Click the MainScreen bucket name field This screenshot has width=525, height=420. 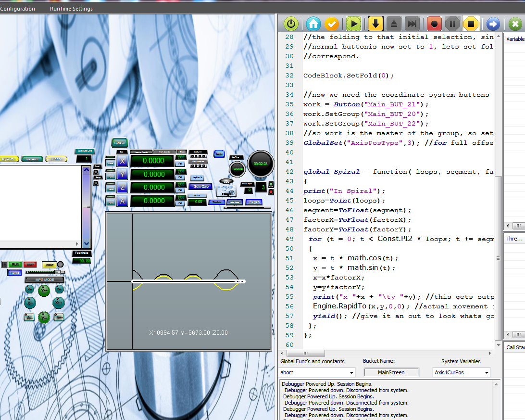pyautogui.click(x=391, y=372)
